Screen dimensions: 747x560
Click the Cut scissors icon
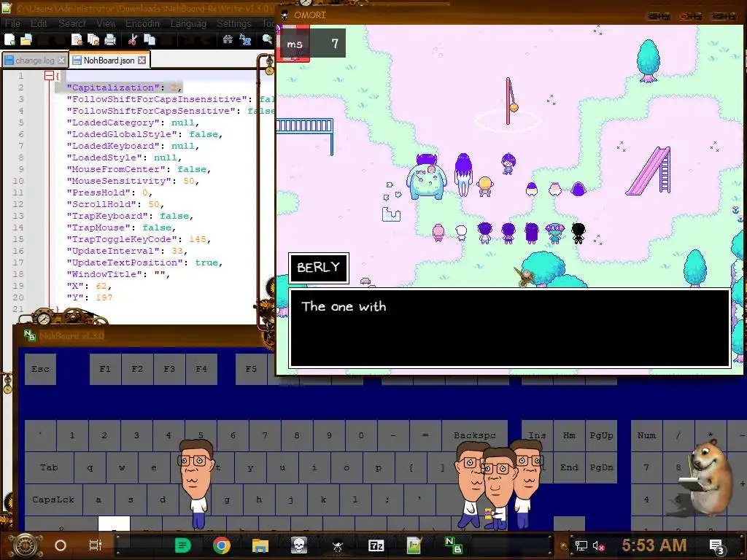tap(133, 40)
